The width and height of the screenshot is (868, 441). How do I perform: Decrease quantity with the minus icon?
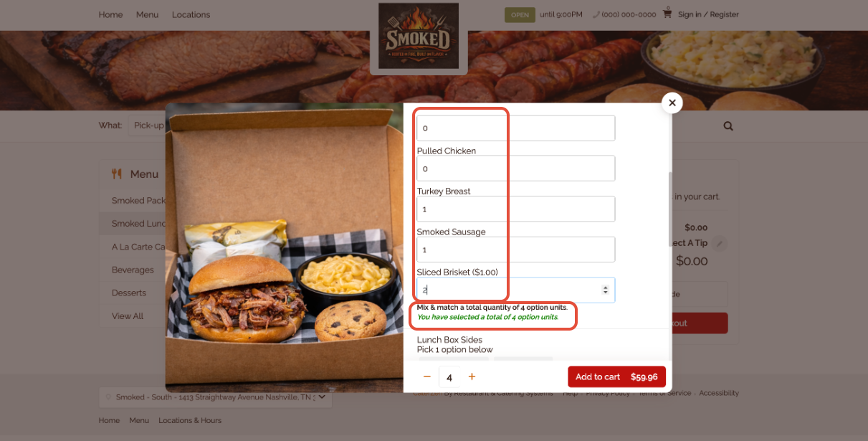[427, 376]
